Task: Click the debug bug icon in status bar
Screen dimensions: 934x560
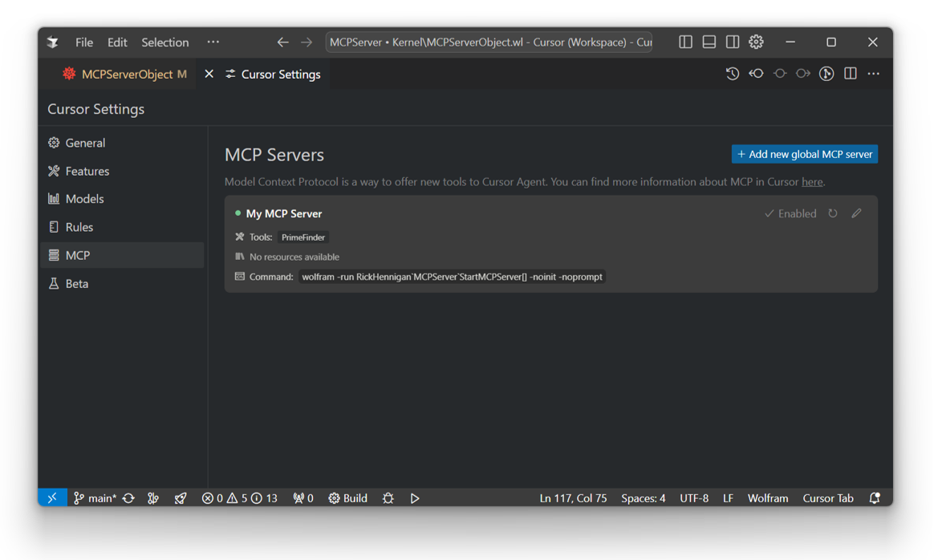Action: (x=388, y=498)
